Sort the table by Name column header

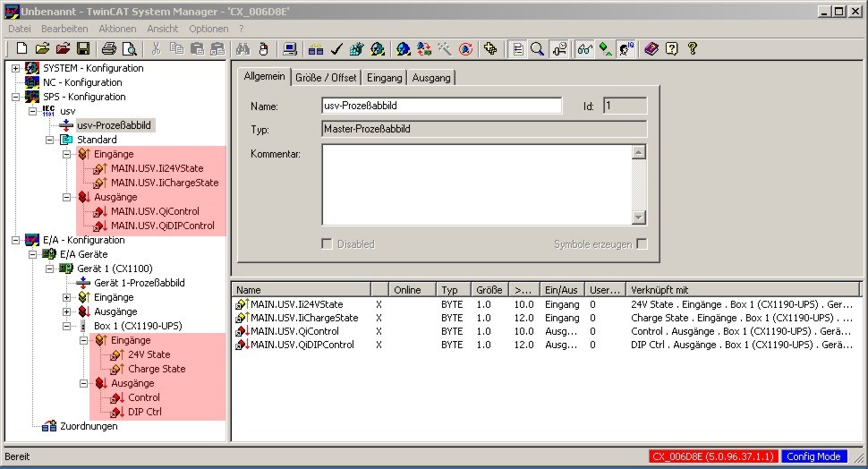click(x=302, y=290)
